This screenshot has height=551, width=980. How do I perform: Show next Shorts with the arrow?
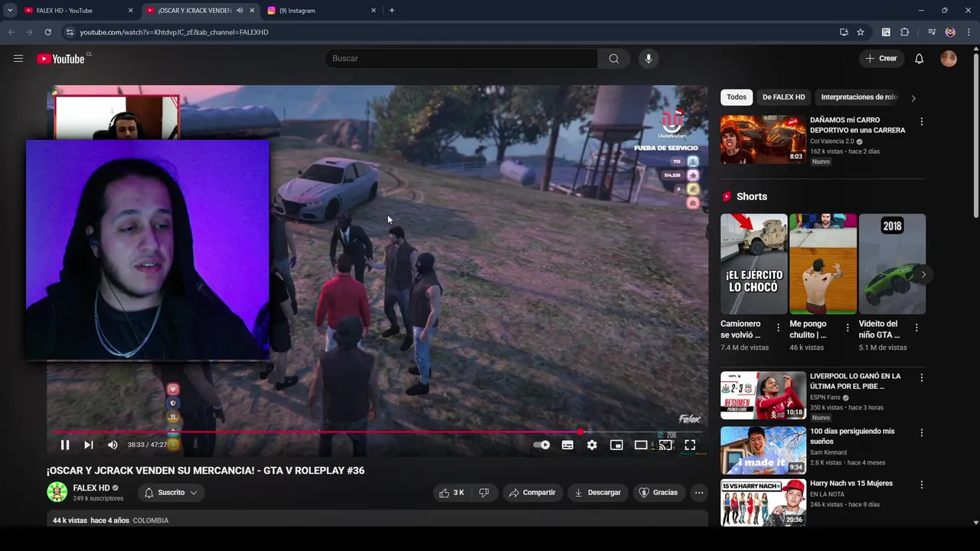click(x=923, y=275)
